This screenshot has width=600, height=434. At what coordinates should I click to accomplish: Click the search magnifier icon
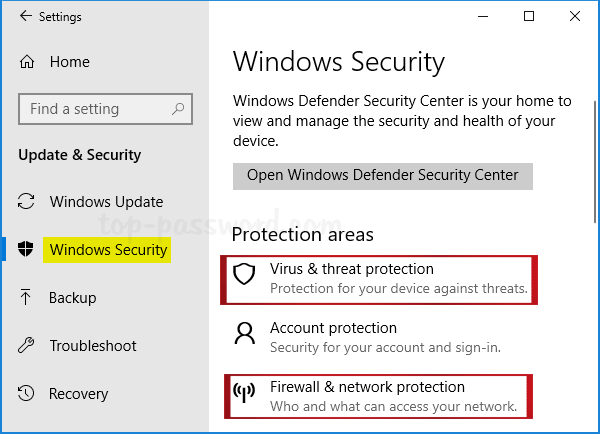(178, 109)
